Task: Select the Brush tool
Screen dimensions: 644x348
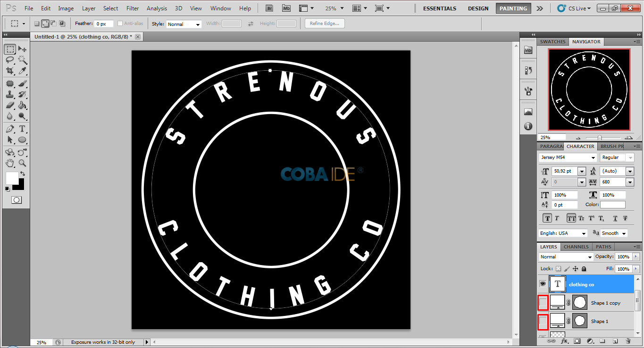Action: (22, 83)
